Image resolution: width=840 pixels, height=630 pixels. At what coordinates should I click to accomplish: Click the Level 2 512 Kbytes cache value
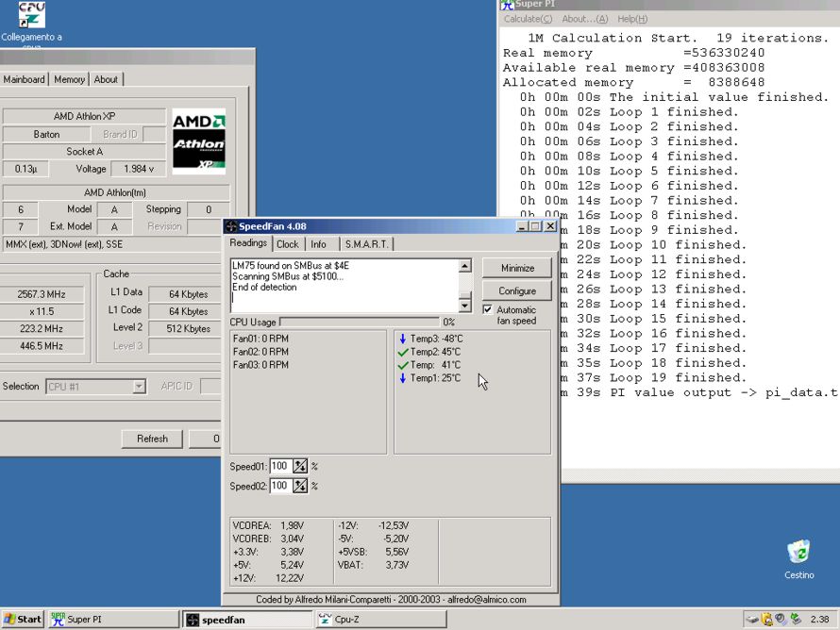pos(188,328)
